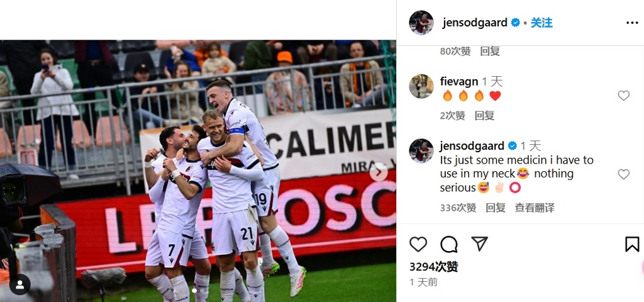Reply to fievagn's comment

coord(484,116)
